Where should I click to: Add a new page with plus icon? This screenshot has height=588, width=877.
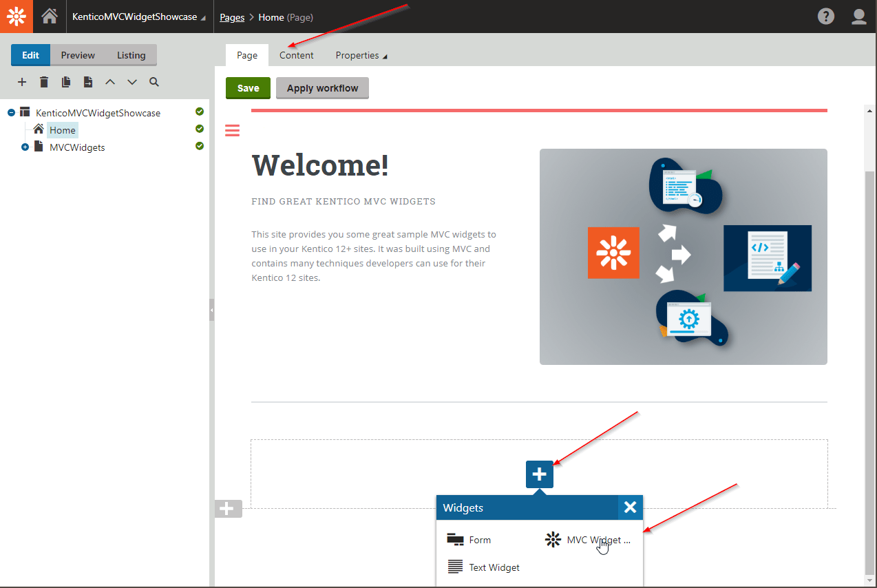click(22, 82)
